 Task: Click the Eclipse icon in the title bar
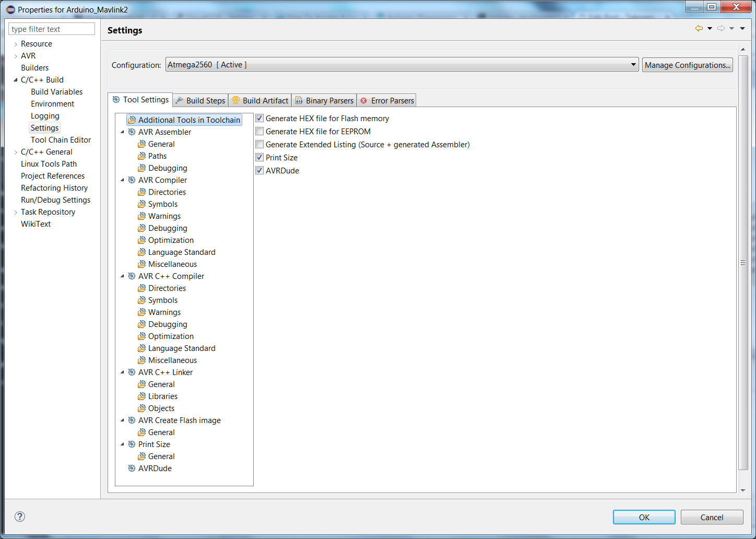10,9
